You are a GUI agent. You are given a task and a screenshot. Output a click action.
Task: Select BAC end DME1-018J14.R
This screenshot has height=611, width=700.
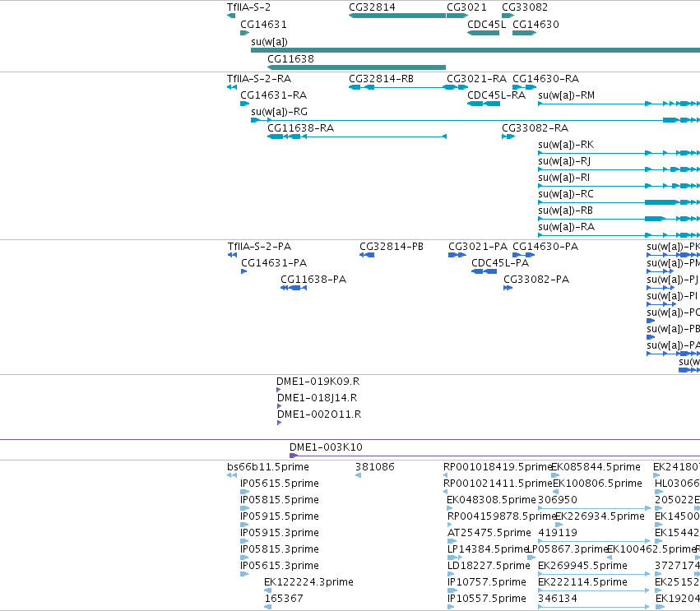[x=317, y=398]
